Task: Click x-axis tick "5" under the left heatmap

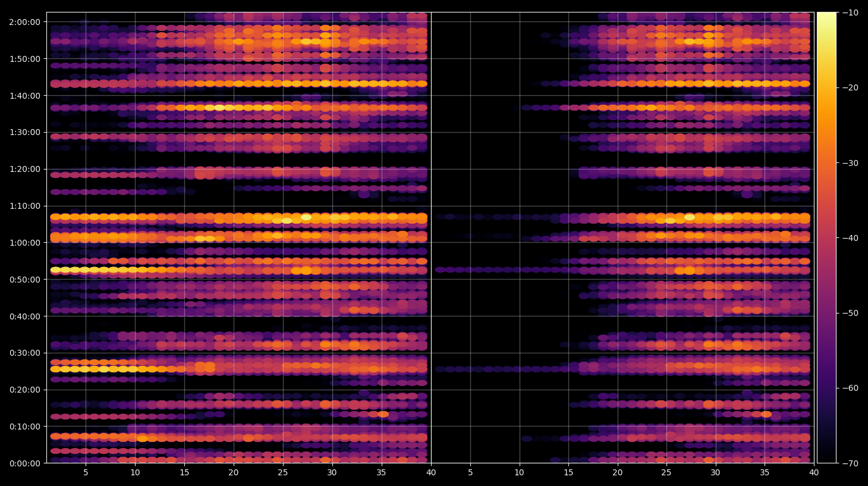Action: (86, 473)
